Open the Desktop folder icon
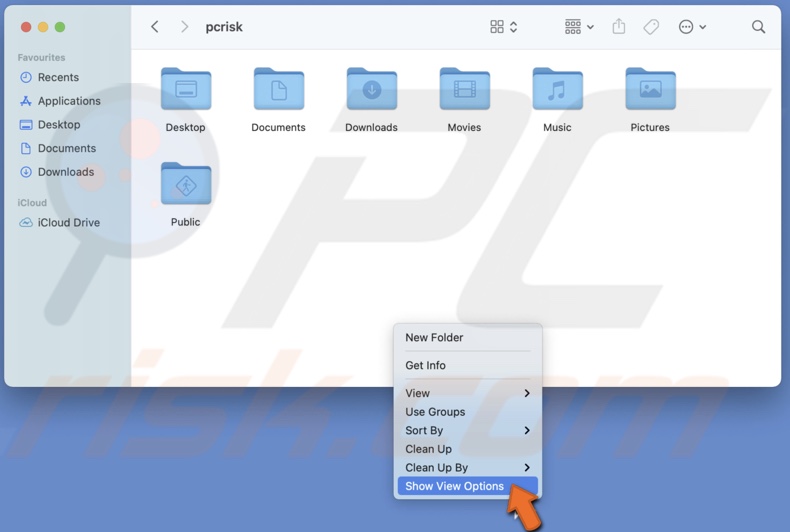790x532 pixels. pos(186,89)
